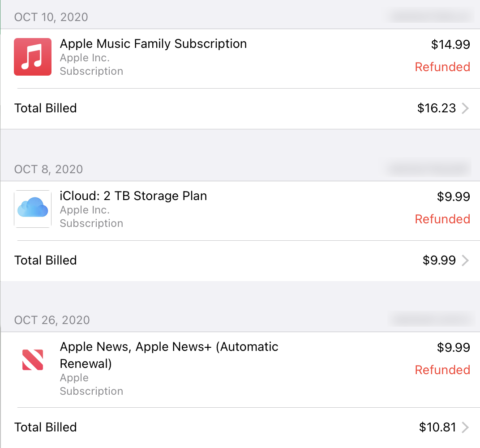Click the OCT 26, 2020 date header
This screenshot has width=480, height=448.
[52, 320]
